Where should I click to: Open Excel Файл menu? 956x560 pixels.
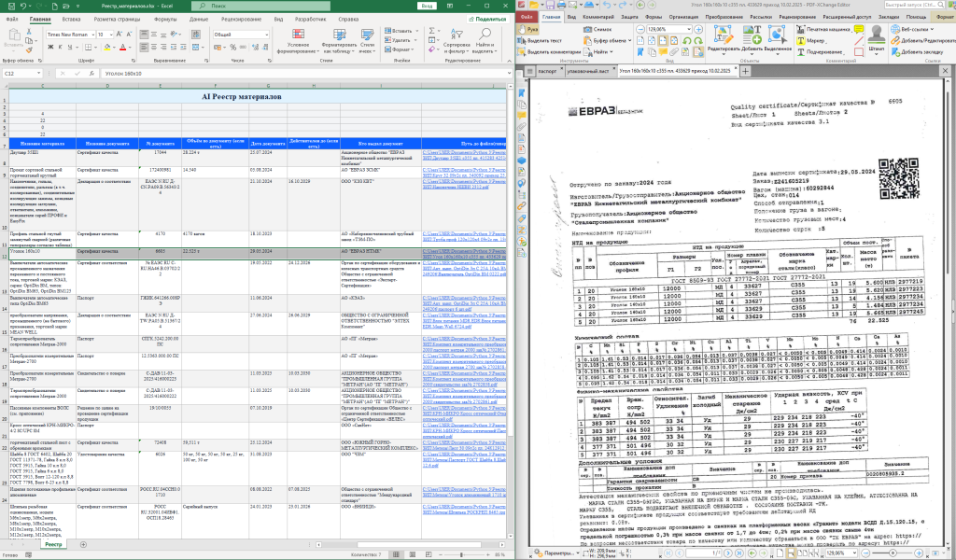[x=12, y=20]
